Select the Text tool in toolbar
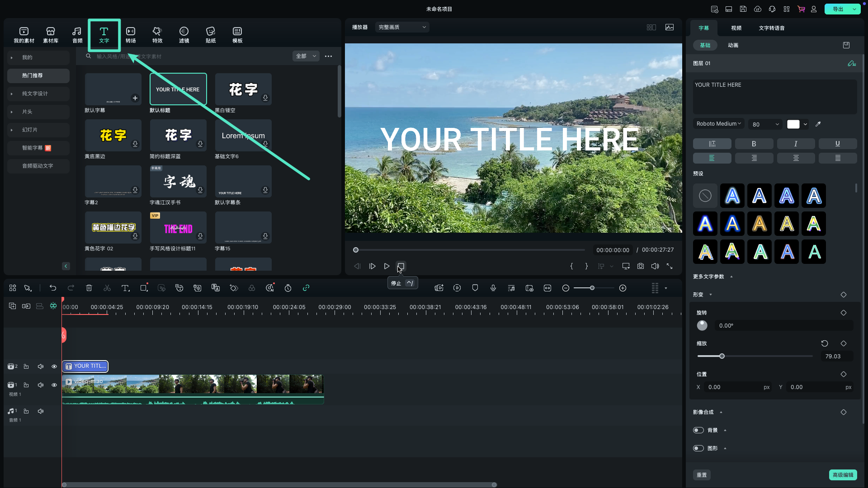Screen dimensions: 868x488 tap(104, 34)
